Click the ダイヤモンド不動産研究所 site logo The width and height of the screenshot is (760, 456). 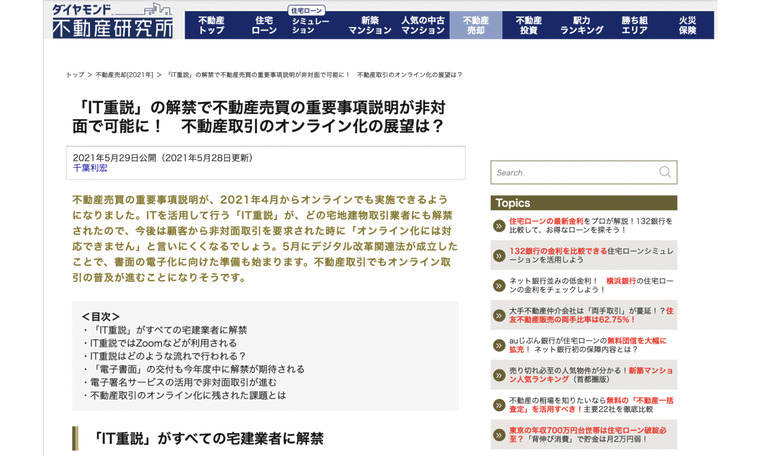coord(112,21)
